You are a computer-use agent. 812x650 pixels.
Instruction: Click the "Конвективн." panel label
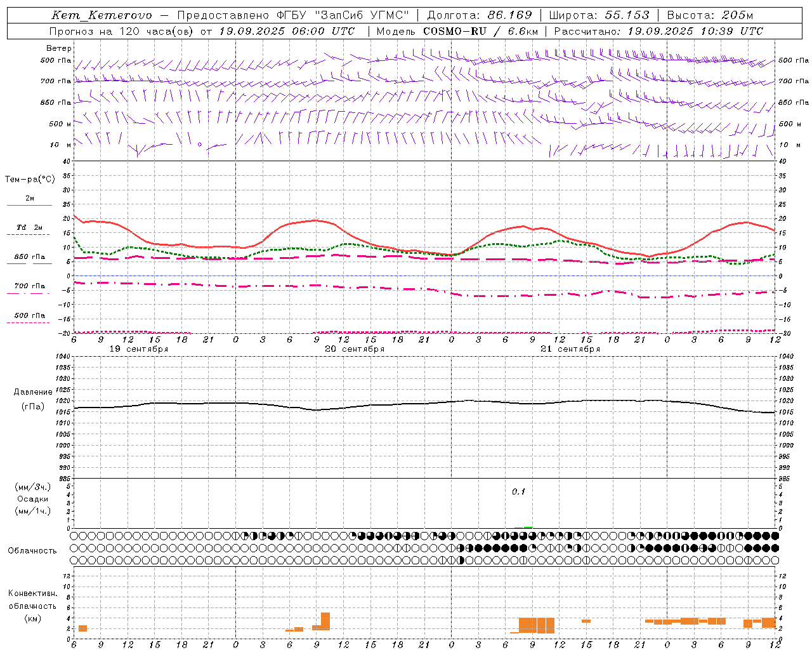click(x=33, y=594)
